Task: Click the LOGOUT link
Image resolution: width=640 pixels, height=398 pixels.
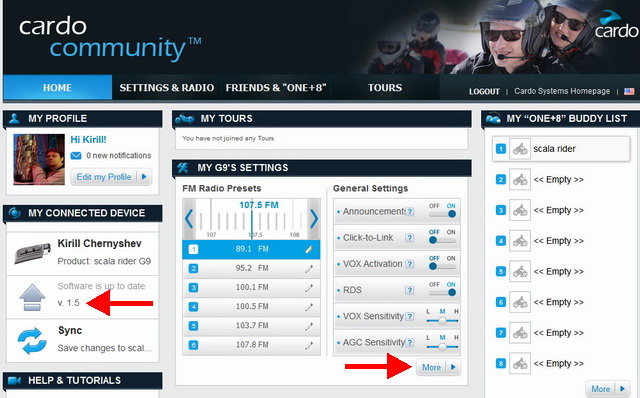Action: pos(484,91)
